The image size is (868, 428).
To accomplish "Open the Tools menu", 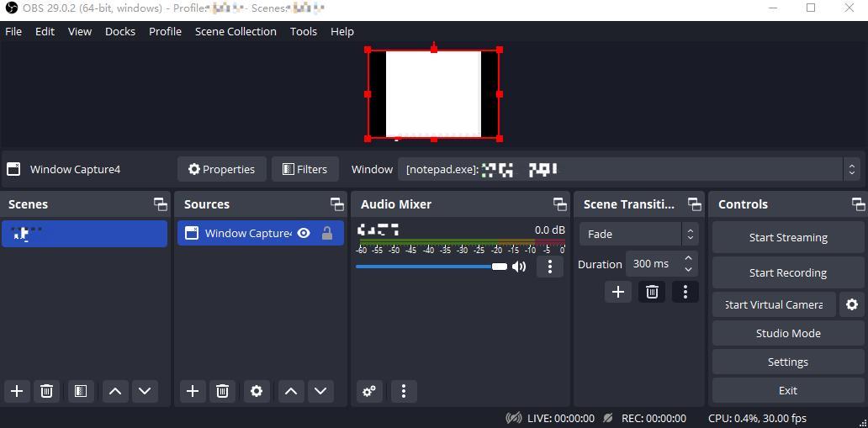I will [304, 32].
